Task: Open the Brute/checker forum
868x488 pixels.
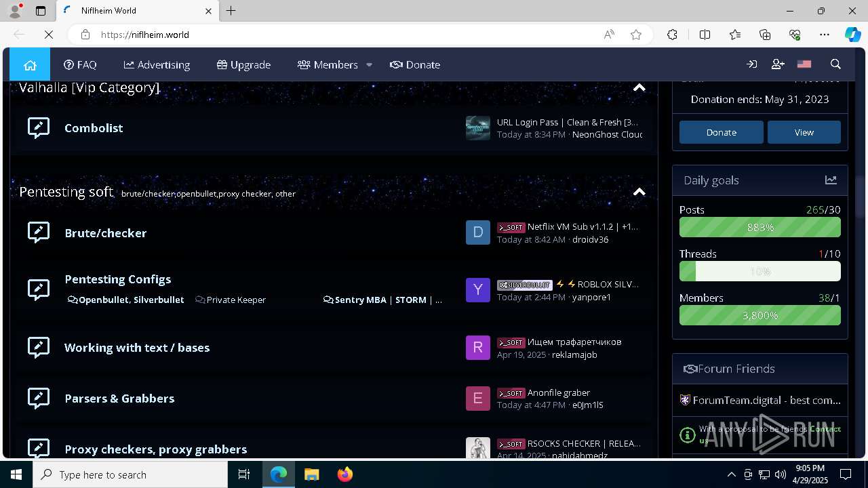Action: click(x=105, y=232)
